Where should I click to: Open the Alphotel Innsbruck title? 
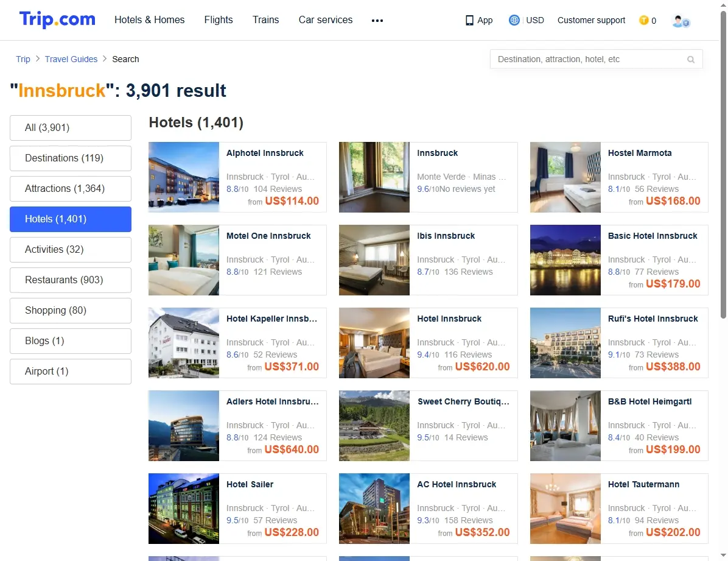point(265,153)
